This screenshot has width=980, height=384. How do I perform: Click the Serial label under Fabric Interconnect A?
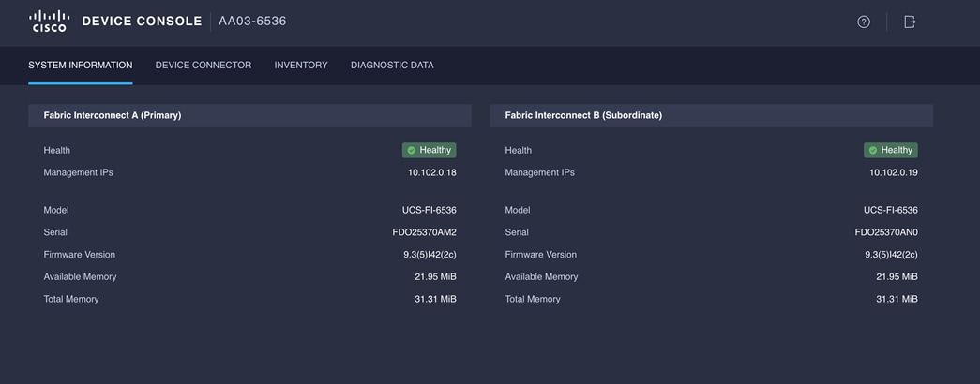pos(55,232)
